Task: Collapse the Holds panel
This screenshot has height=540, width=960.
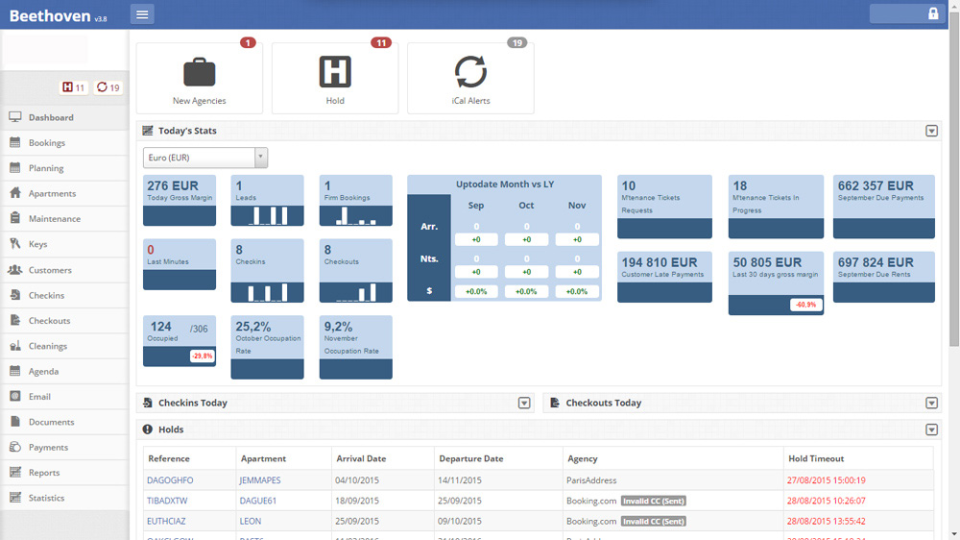Action: 931,430
